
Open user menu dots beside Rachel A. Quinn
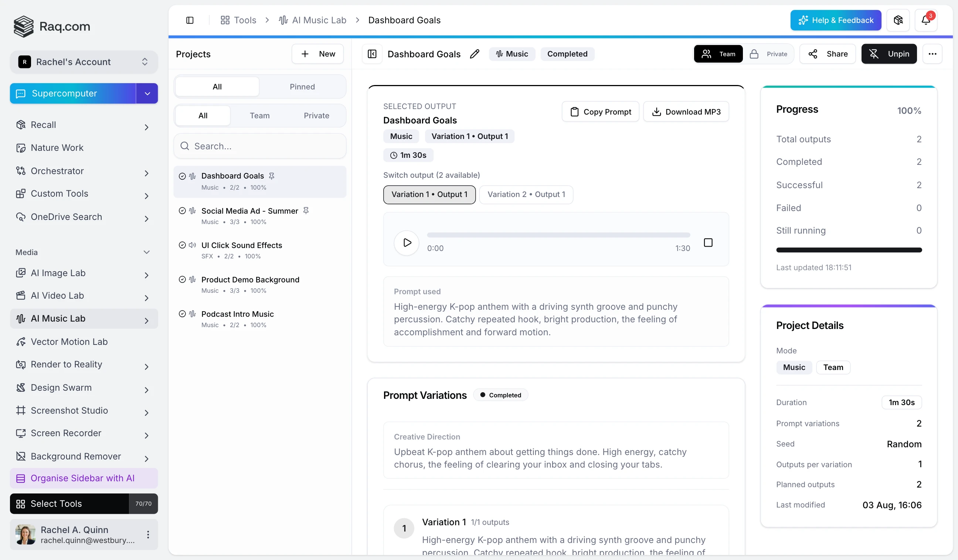[x=148, y=534]
